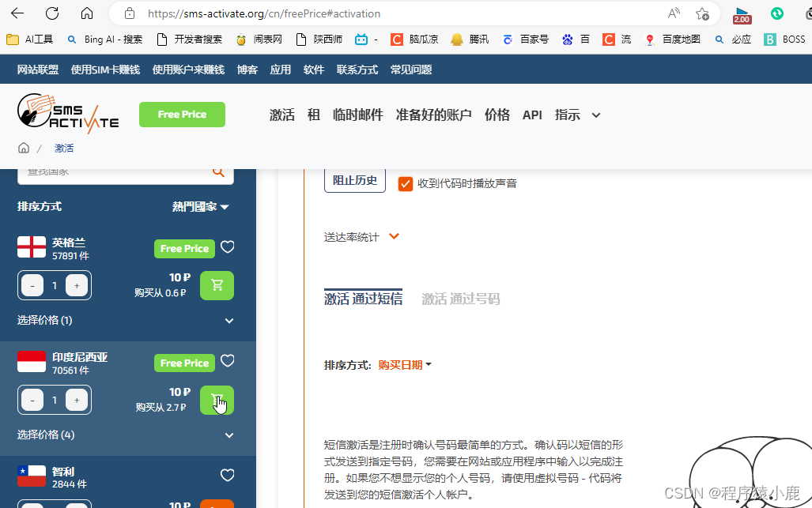Add 印度尼西亚 number to cart
Image resolution: width=812 pixels, height=508 pixels.
tap(217, 400)
